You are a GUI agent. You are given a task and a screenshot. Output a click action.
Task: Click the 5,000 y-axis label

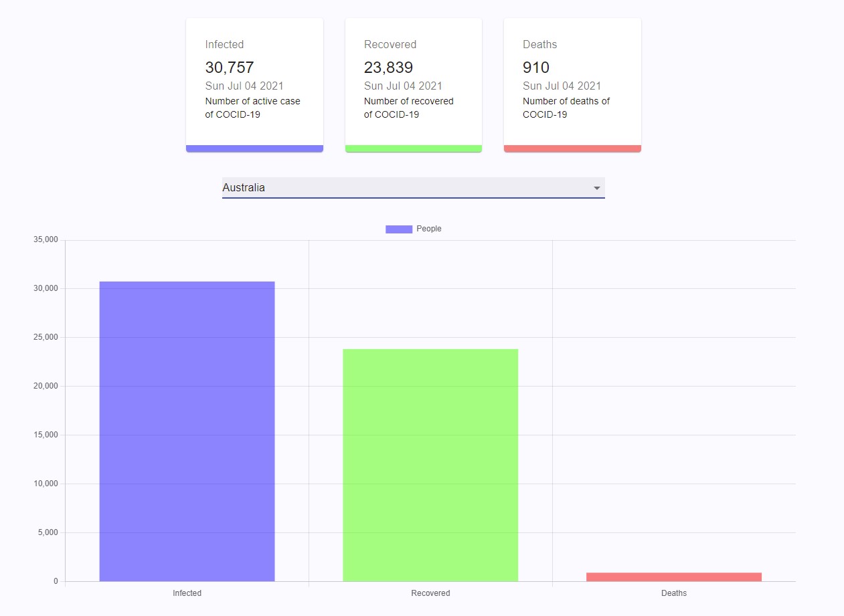click(48, 532)
